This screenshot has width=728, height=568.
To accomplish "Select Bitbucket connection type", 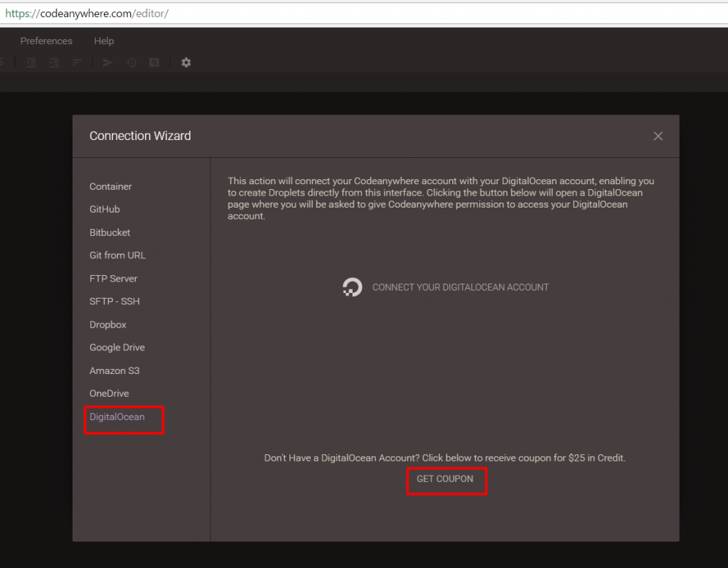I will click(x=109, y=232).
